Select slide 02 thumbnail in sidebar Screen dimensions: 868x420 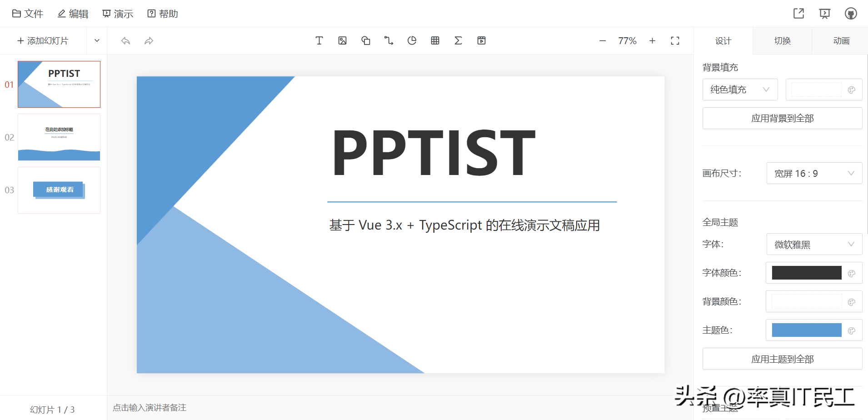[59, 137]
